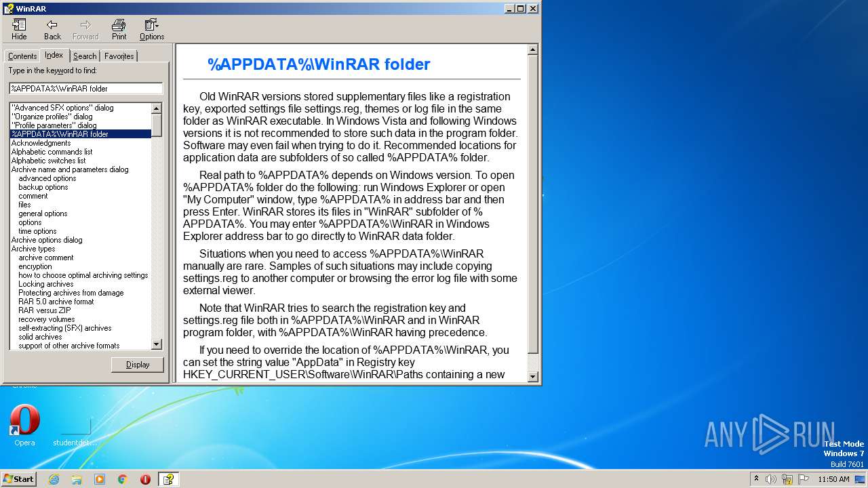Select backup options sub-entry

click(43, 187)
